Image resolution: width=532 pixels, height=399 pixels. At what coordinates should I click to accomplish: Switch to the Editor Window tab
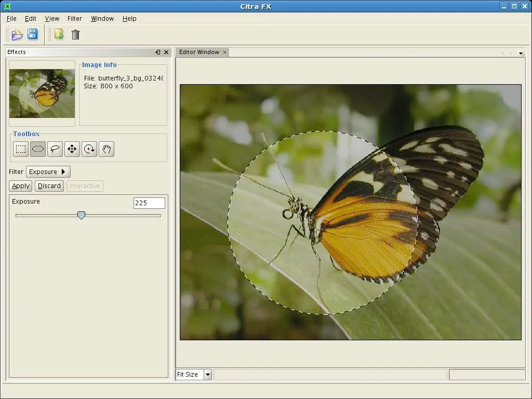[x=199, y=52]
